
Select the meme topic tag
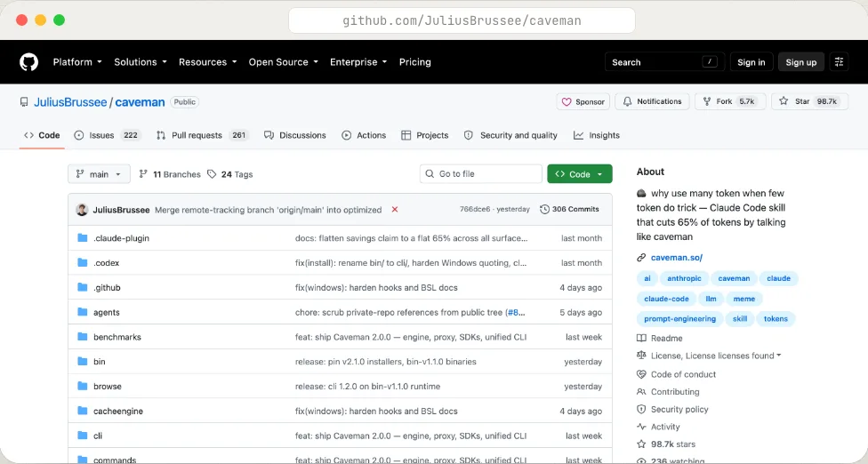(744, 299)
